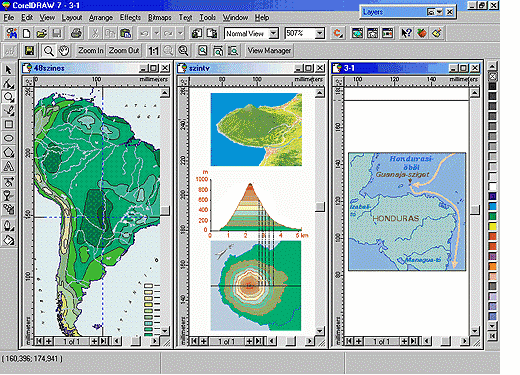Choose the Text tool
Viewport: 520px width, 375px height.
(8, 166)
